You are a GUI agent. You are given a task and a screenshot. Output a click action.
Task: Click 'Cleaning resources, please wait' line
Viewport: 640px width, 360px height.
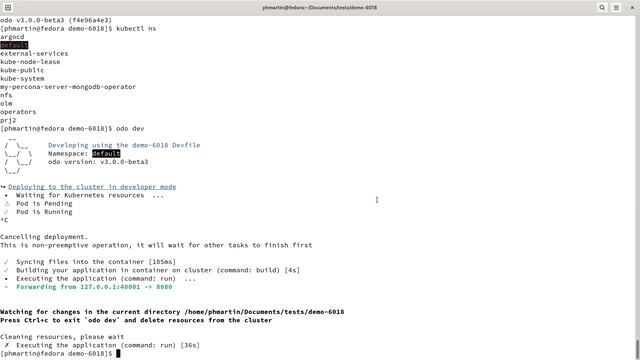(62, 337)
